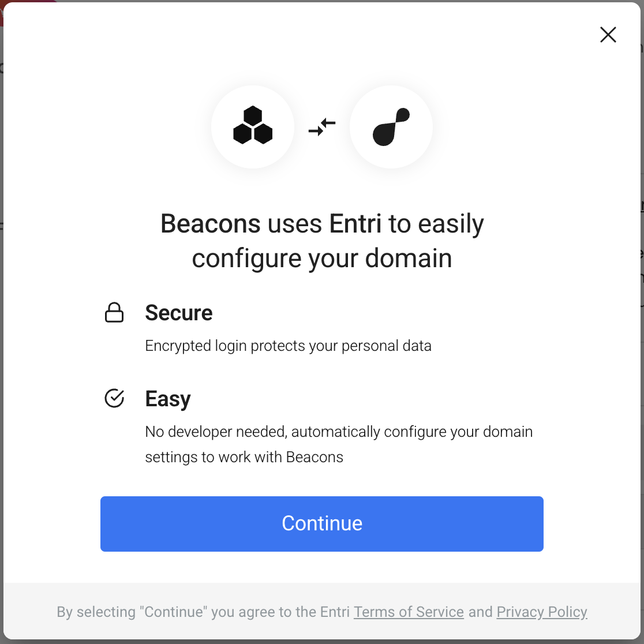Screen dimensions: 644x644
Task: Click the "Encrypted login protects your personal data" text
Action: coord(289,346)
